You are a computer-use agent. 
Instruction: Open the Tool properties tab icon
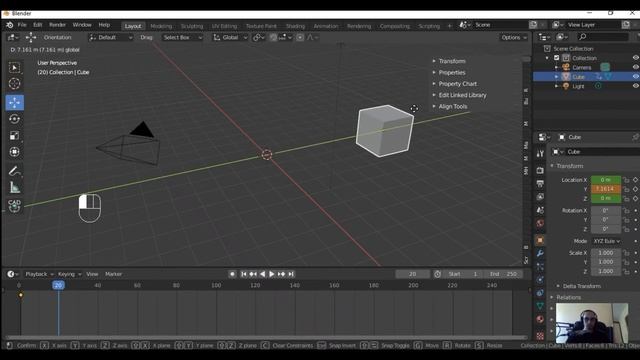[540, 154]
